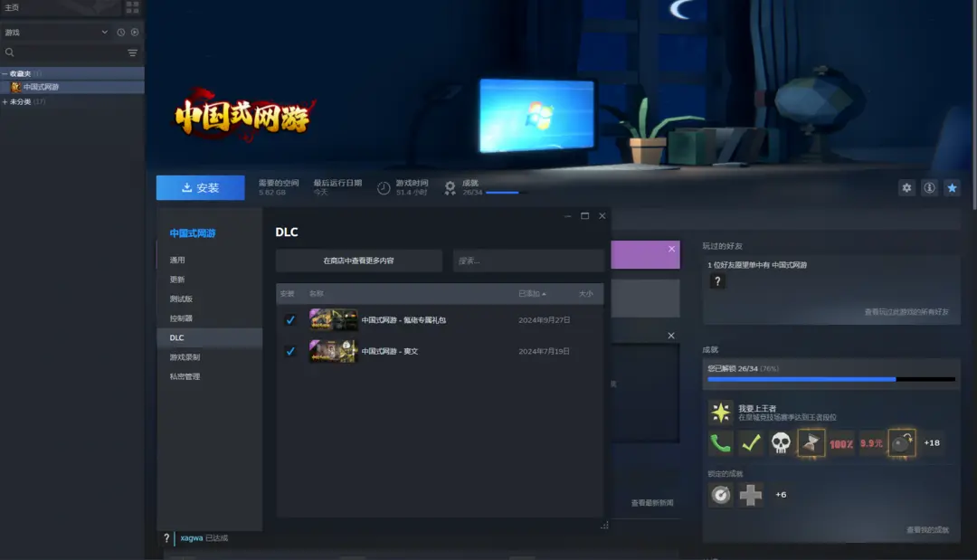The width and height of the screenshot is (977, 560).
Task: Click the recent activity clock icon
Action: click(x=121, y=33)
